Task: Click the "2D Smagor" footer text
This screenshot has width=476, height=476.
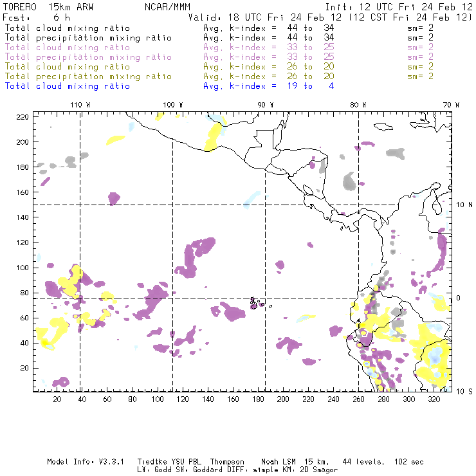Action: coord(319,470)
